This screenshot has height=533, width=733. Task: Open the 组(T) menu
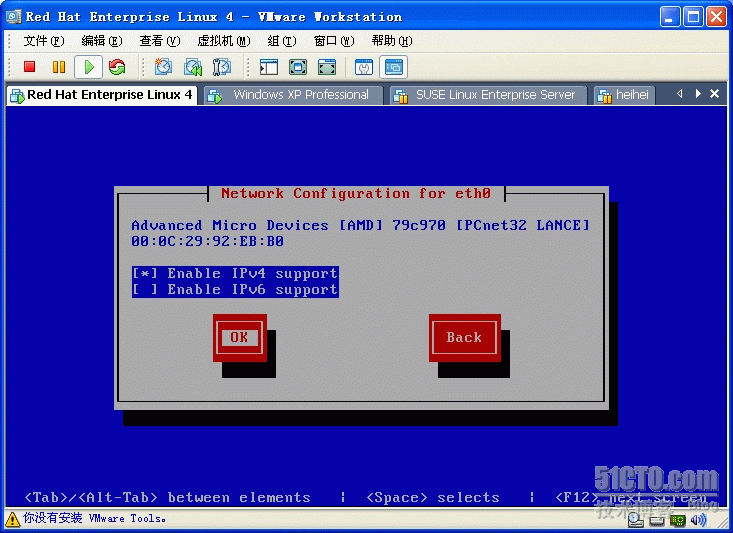282,41
